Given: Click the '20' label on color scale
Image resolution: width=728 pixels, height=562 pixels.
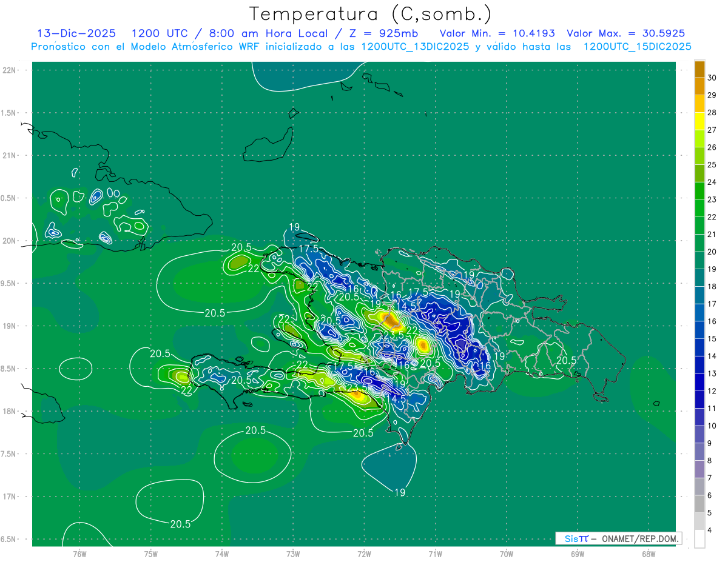Looking at the screenshot, I should click(x=712, y=252).
